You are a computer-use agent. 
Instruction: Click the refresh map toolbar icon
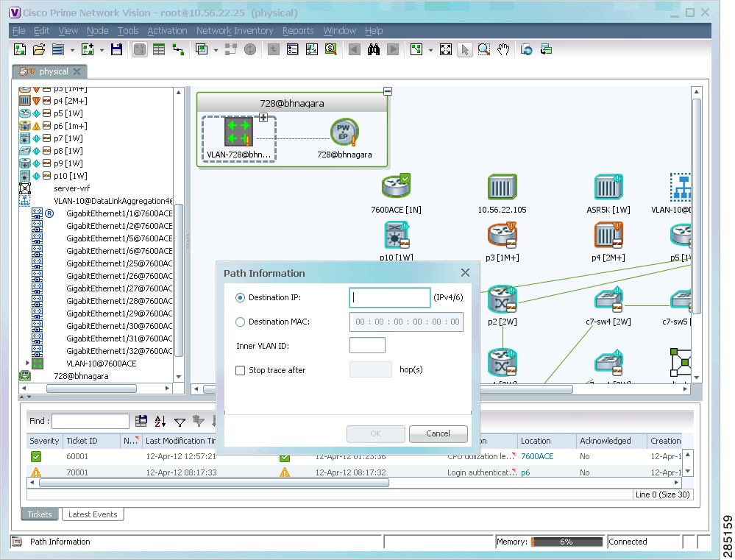pos(526,49)
